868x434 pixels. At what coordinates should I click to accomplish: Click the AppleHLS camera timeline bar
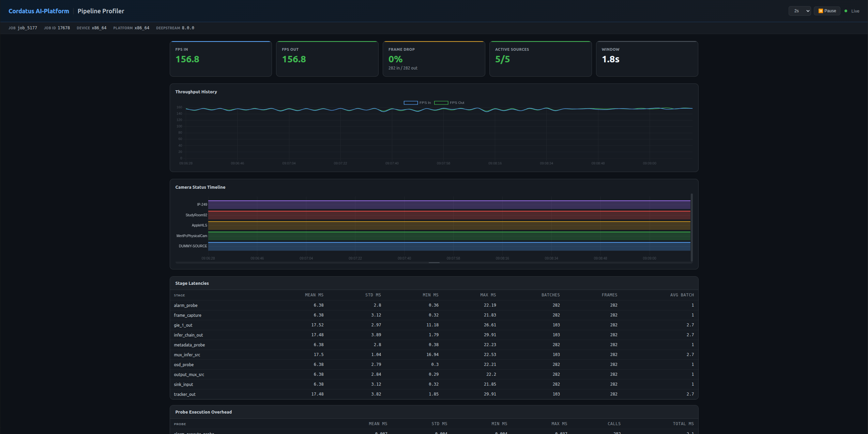(449, 226)
